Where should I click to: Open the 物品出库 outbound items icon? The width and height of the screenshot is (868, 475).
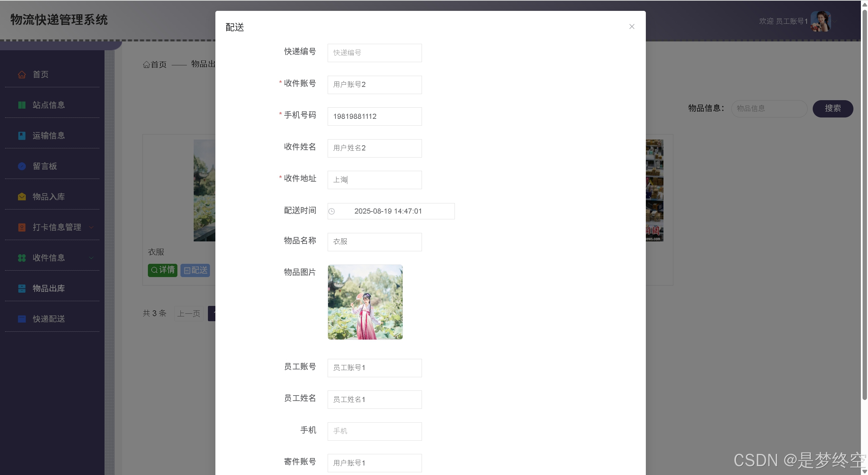22,288
